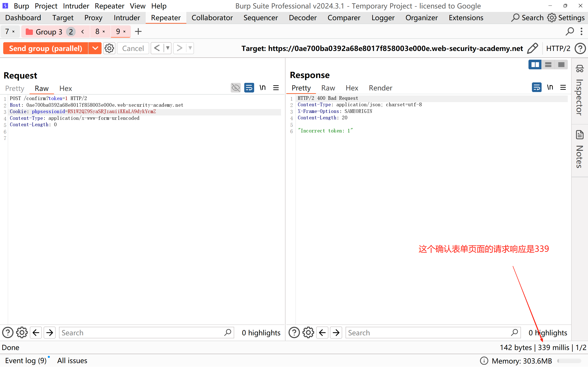Viewport: 588px width, 367px height.
Task: Click the memory info icon
Action: (484, 361)
